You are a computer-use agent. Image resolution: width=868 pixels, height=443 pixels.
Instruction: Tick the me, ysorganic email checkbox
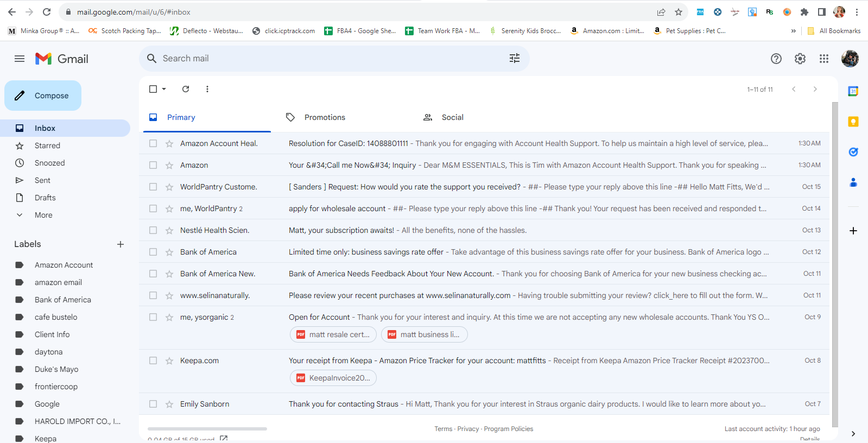click(153, 317)
